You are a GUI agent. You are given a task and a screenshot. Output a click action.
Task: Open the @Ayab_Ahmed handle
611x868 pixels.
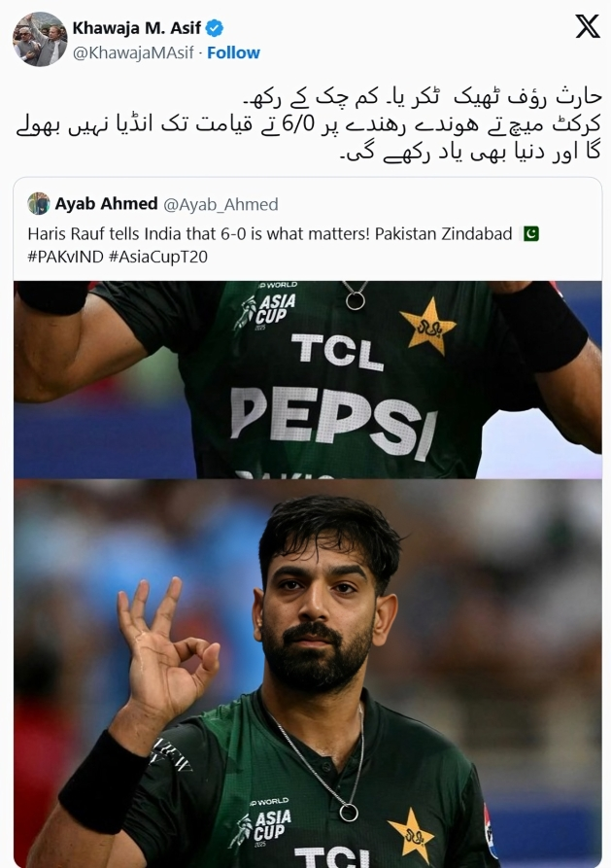tap(221, 204)
